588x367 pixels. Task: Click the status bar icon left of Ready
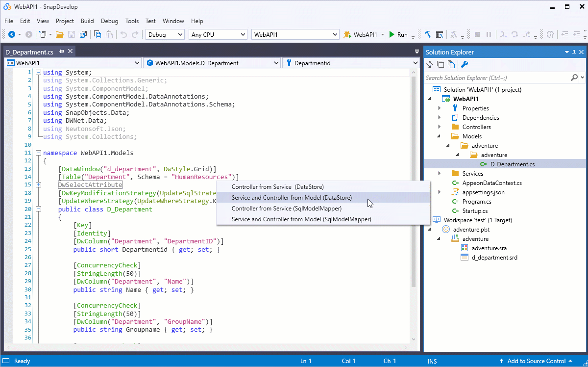point(6,361)
